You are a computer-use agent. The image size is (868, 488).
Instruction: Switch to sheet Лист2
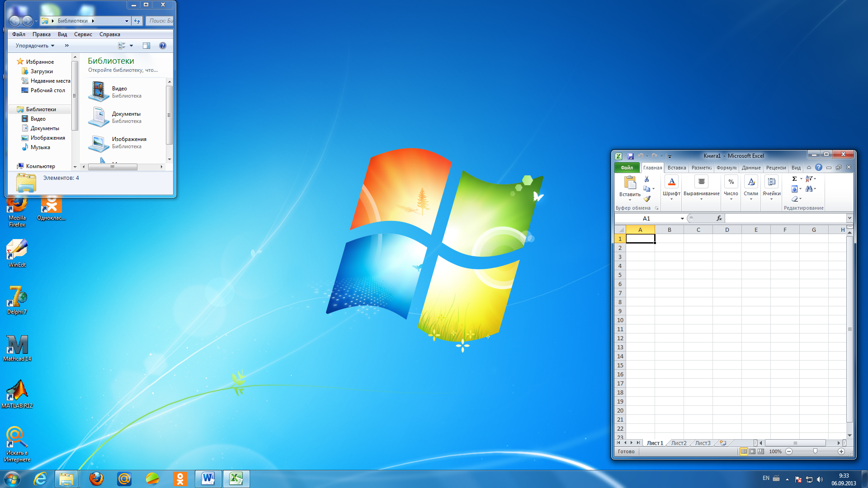679,443
